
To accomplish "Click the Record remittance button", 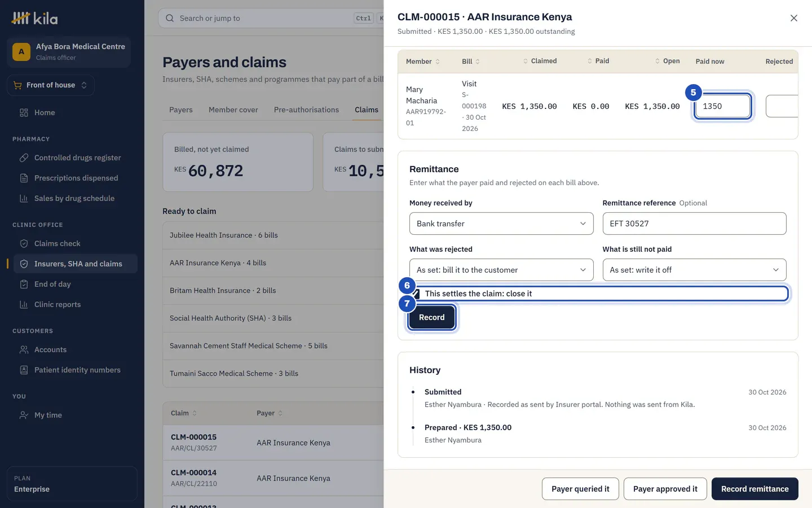I will point(754,489).
